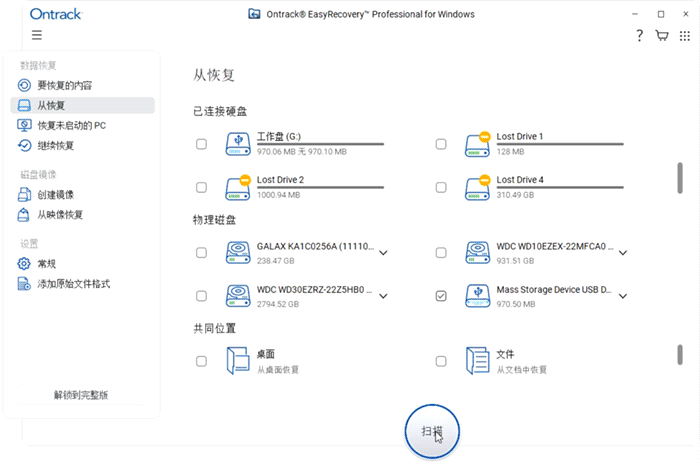
Task: Open 创建镜像 in the sidebar
Action: 83,195
